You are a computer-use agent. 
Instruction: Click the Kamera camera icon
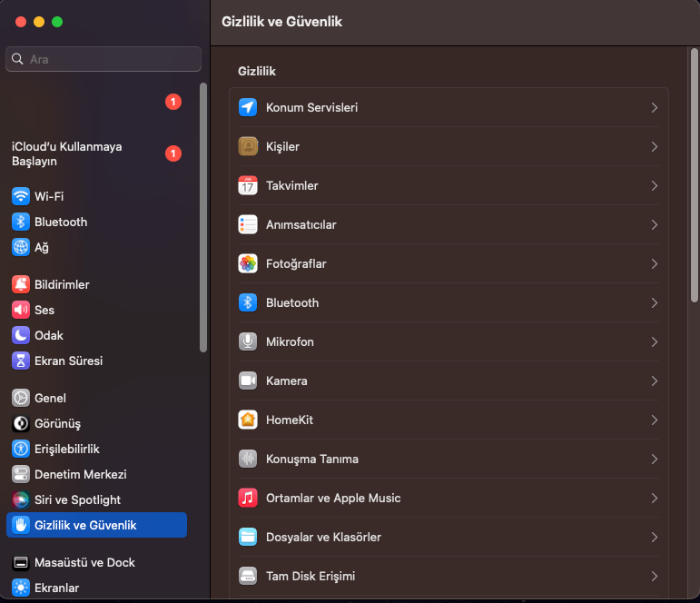248,381
